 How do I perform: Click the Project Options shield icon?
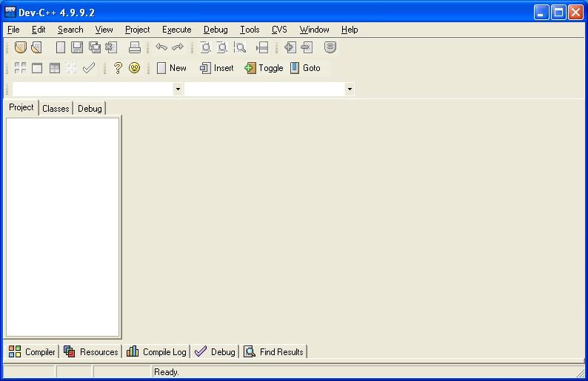(330, 47)
